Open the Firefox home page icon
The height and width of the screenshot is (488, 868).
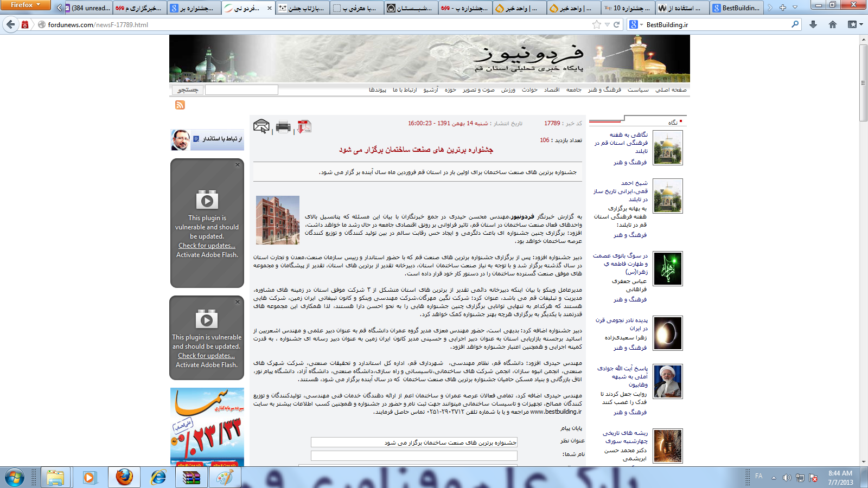click(833, 24)
